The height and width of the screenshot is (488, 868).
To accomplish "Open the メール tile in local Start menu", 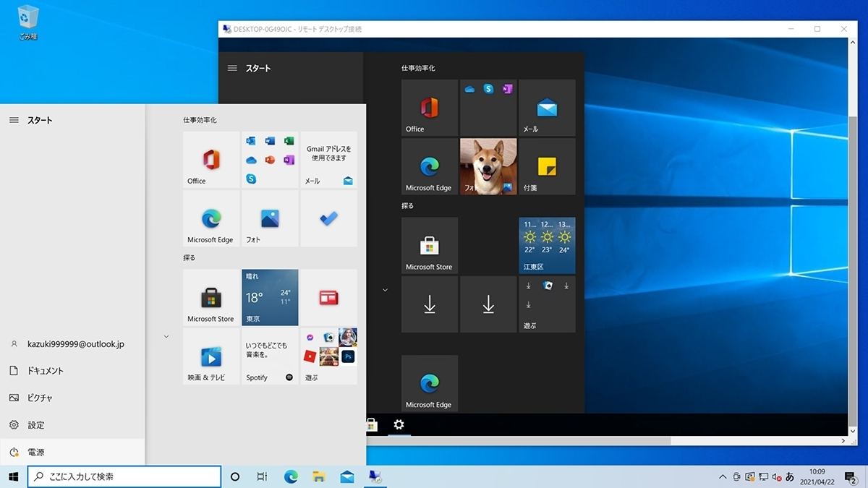I will tap(328, 160).
